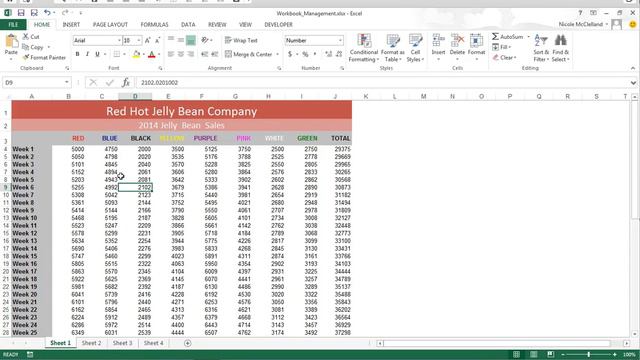Image resolution: width=640 pixels, height=360 pixels.
Task: Click the Decrease Indent icon
Action: coord(204,54)
